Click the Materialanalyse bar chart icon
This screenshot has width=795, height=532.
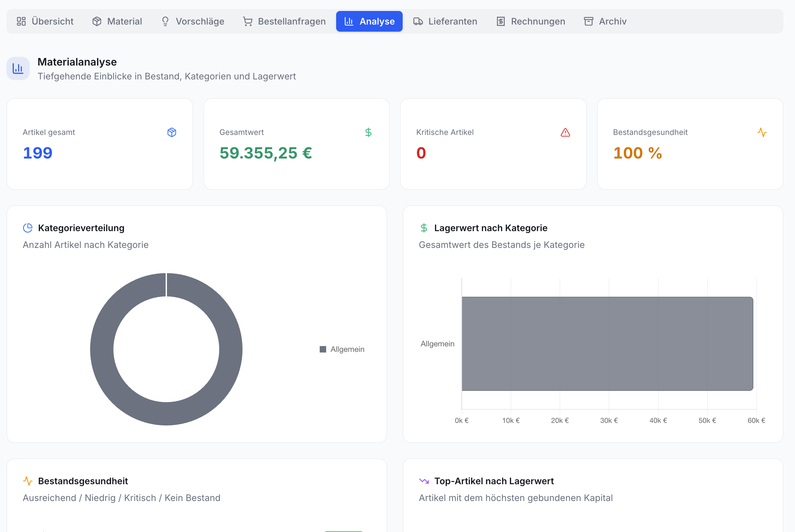pos(18,68)
